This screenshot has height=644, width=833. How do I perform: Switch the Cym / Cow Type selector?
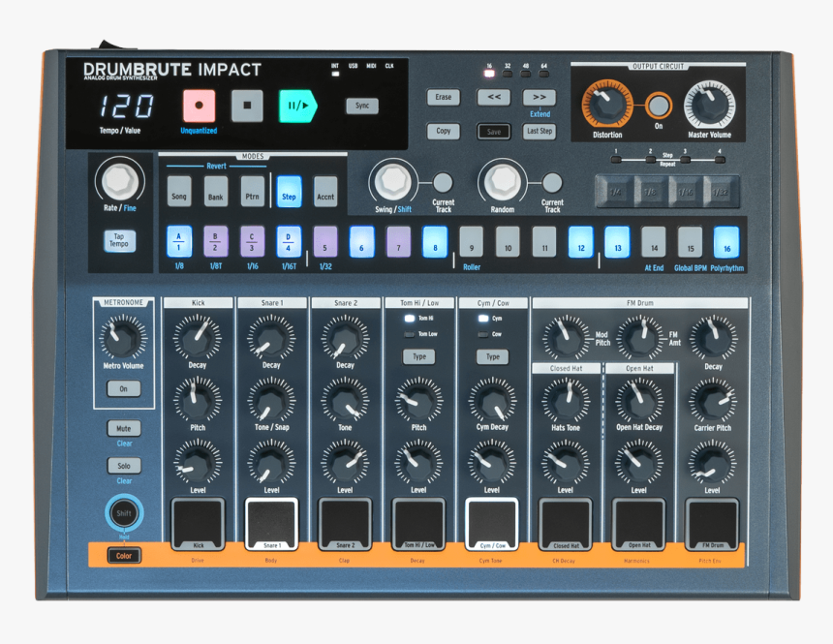[491, 356]
